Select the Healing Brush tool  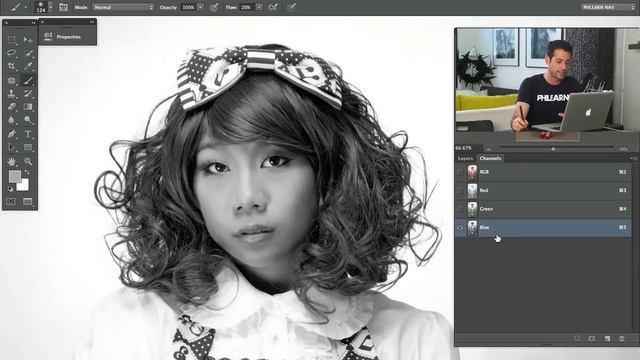(x=11, y=80)
